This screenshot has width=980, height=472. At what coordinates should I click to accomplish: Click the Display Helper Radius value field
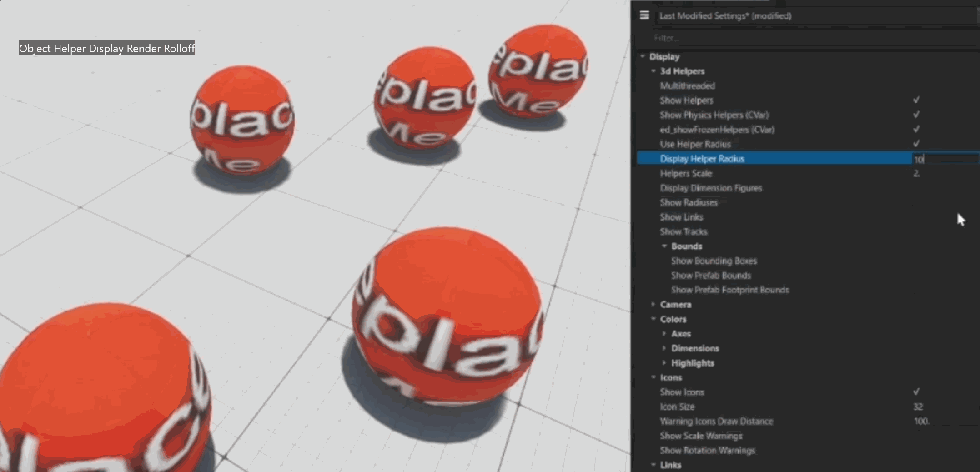[x=945, y=159]
